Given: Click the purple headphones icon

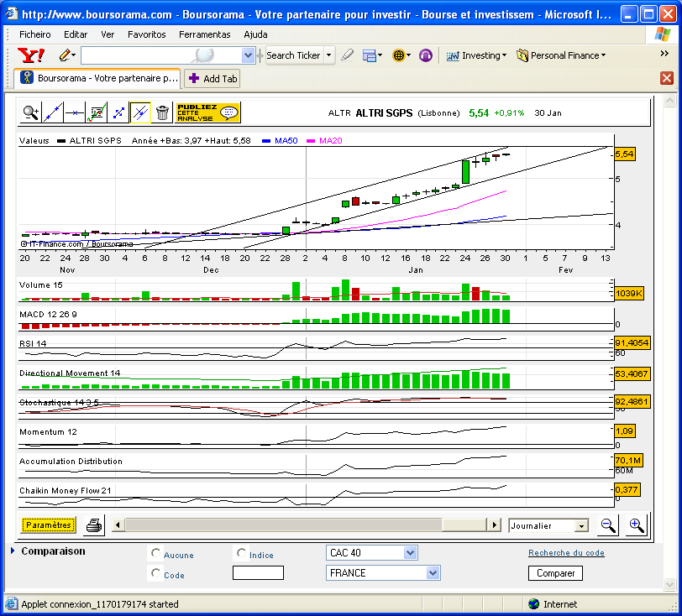Looking at the screenshot, I should click(x=425, y=55).
